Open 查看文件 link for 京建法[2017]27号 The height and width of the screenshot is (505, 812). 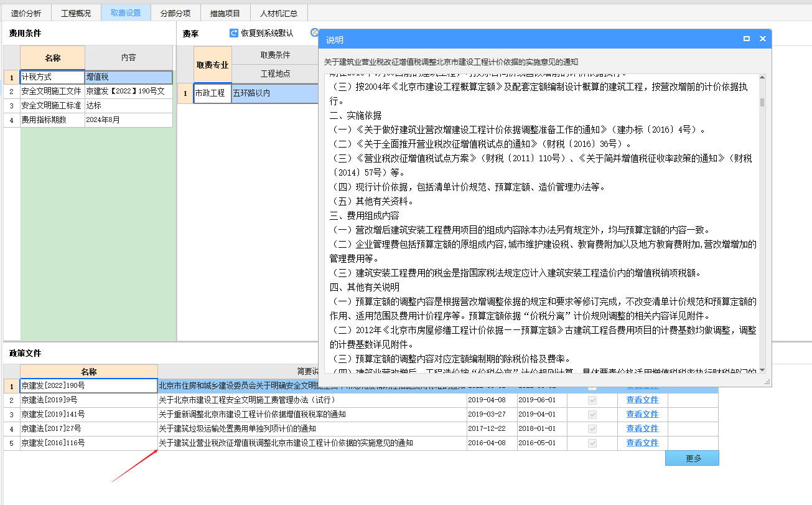[x=642, y=428]
